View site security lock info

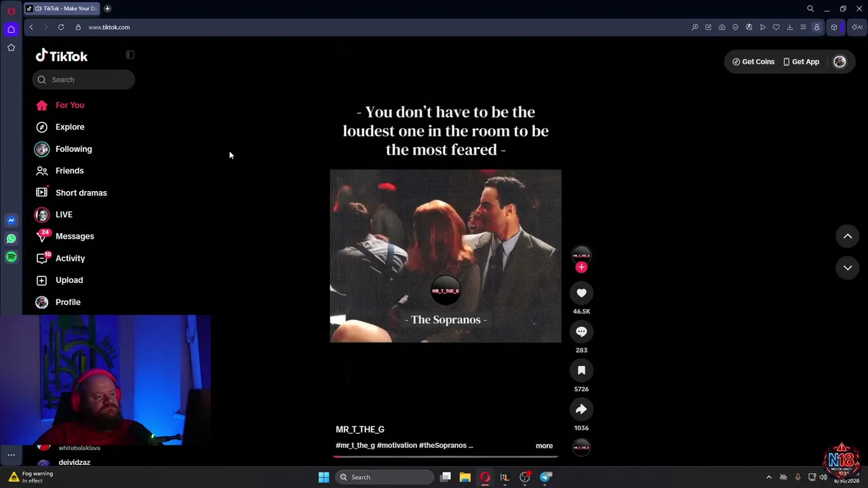coord(78,27)
